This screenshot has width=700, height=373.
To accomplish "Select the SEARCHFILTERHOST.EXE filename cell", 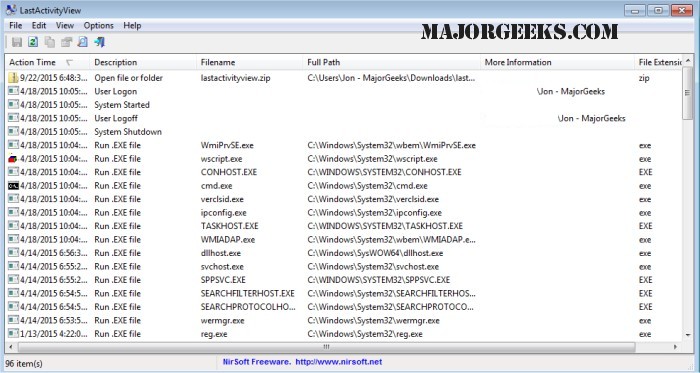I will point(247,293).
